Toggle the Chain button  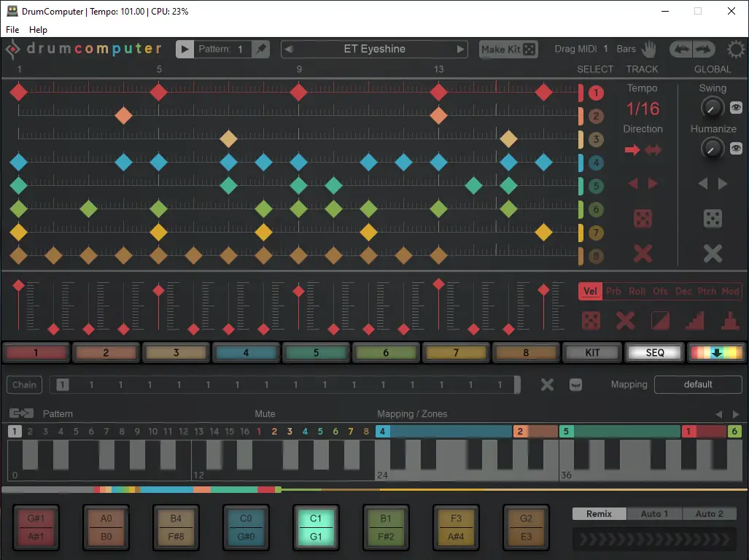[x=24, y=385]
